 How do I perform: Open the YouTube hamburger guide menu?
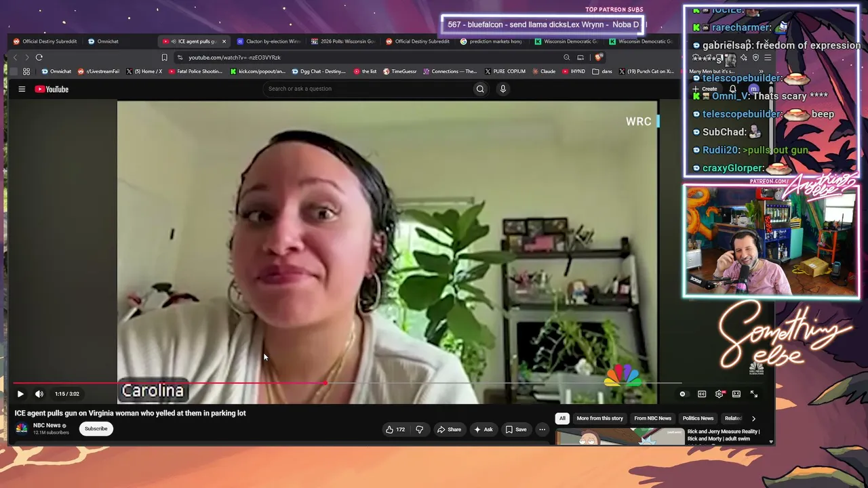click(x=22, y=89)
